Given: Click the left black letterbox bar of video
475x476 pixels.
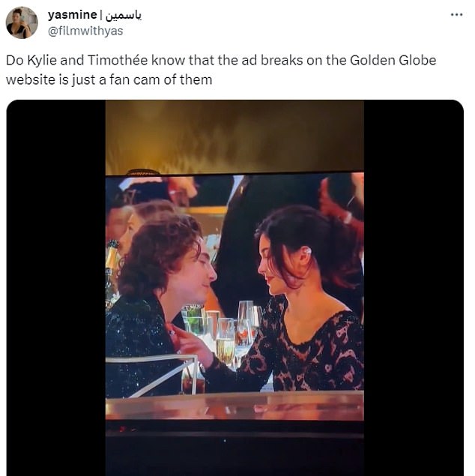Looking at the screenshot, I should coord(55,288).
